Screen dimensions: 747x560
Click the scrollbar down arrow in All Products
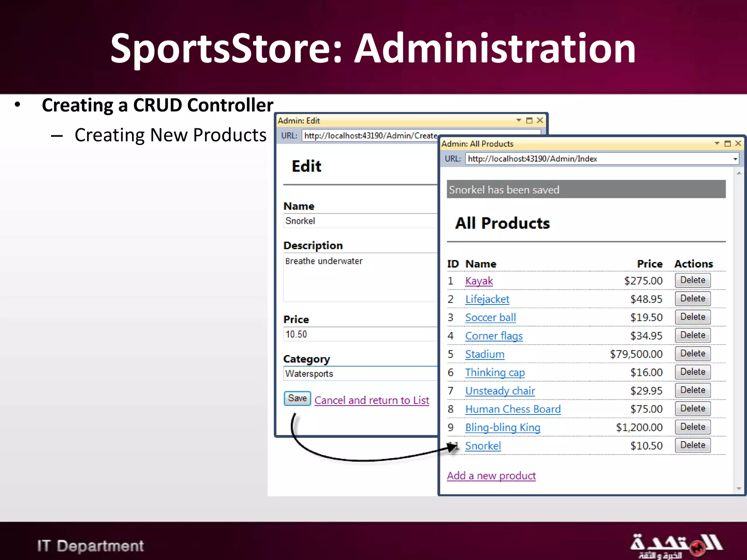[739, 489]
